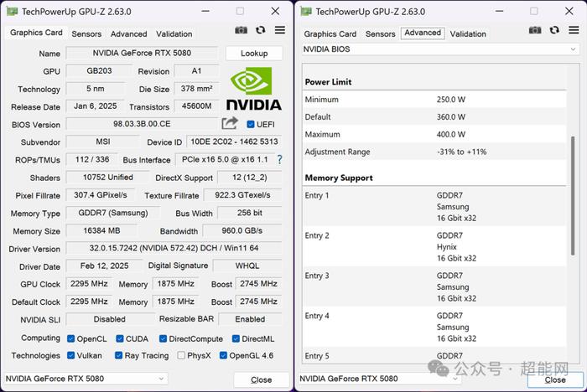Toggle the CUDA checkbox

pos(120,338)
